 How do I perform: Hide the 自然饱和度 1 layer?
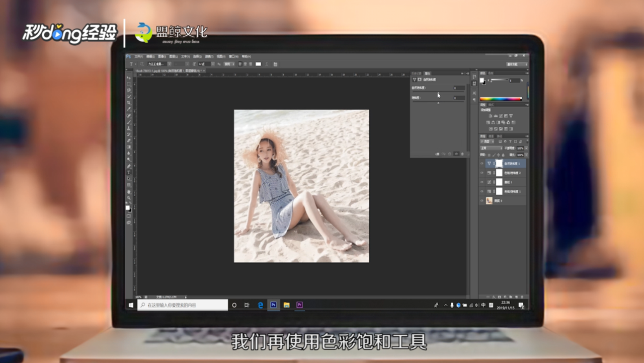[481, 164]
